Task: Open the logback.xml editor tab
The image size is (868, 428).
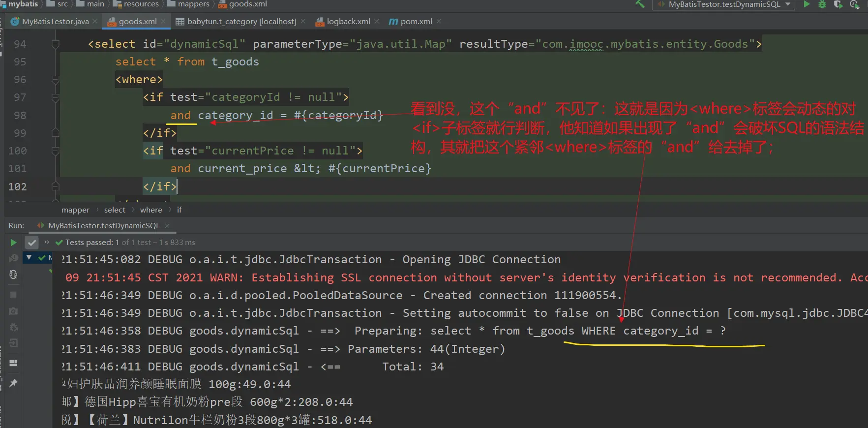Action: coord(348,22)
